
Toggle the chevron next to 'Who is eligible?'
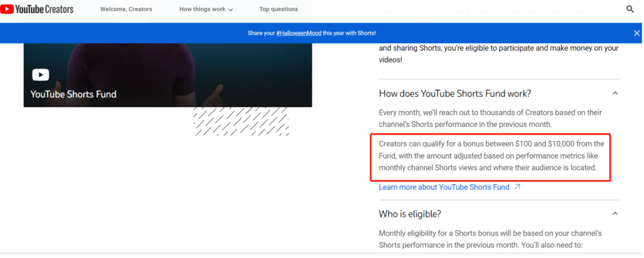(x=615, y=214)
